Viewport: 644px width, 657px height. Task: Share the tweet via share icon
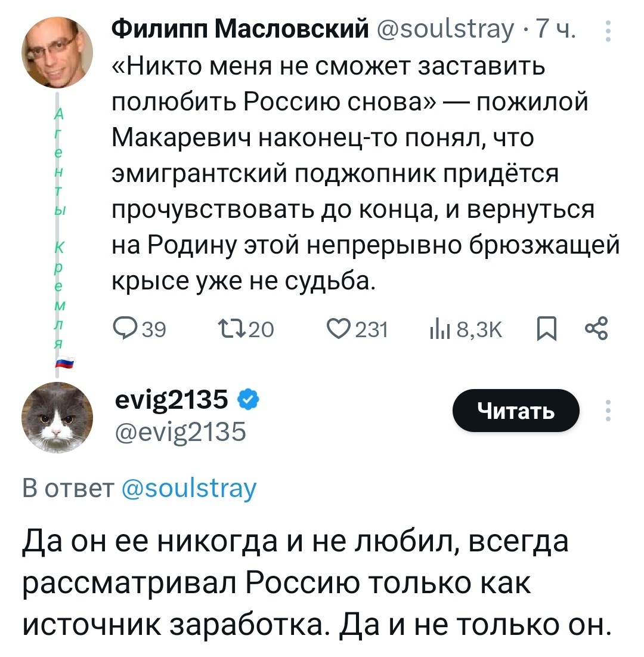click(596, 329)
